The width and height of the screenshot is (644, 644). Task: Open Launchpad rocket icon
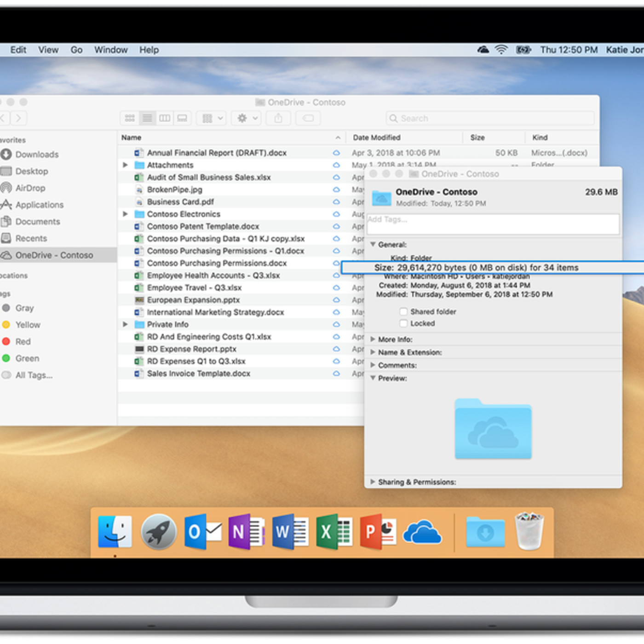pos(159,532)
